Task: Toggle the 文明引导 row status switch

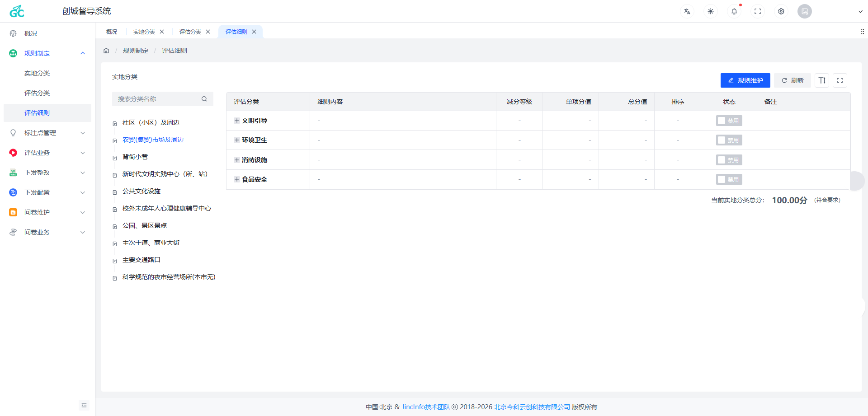Action: 729,121
